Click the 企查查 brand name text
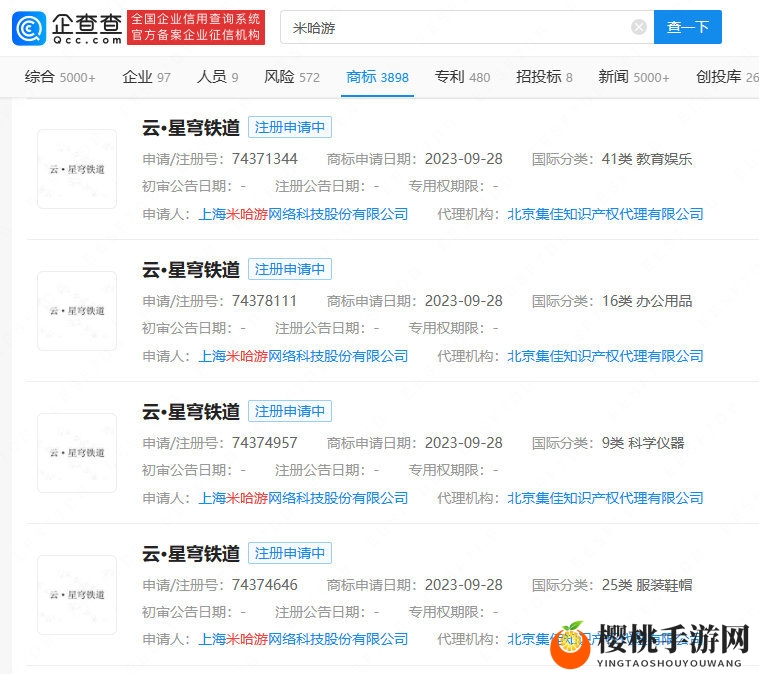Image resolution: width=759 pixels, height=674 pixels. [87, 23]
